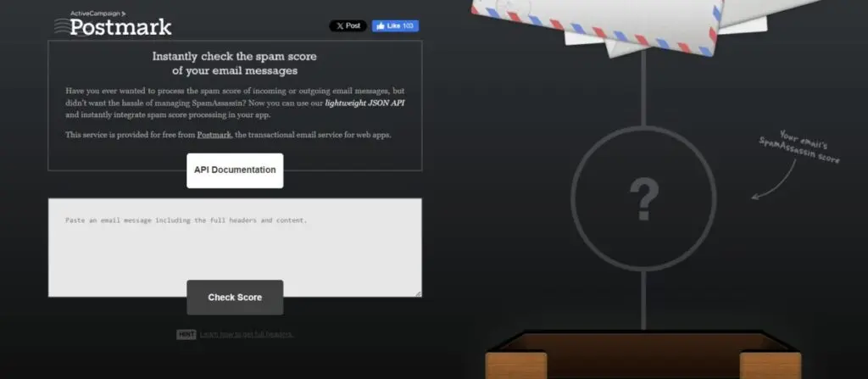Click the Postmark logo
The width and height of the screenshot is (868, 379).
pyautogui.click(x=114, y=24)
